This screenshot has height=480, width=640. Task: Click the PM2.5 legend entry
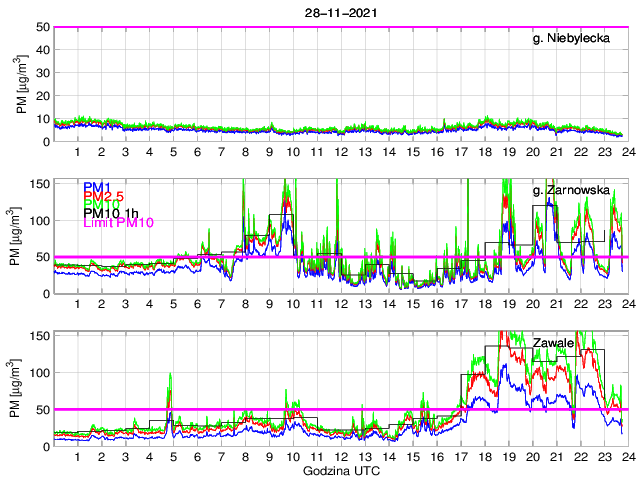(x=104, y=196)
